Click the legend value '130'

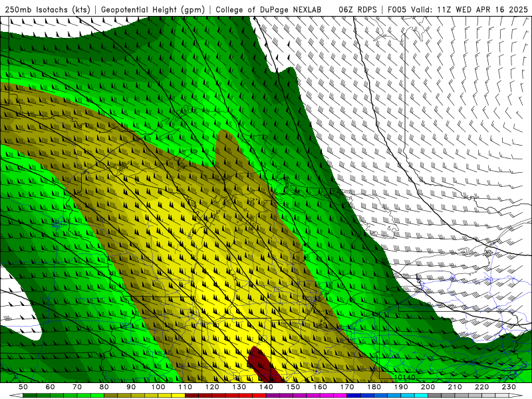239,387
